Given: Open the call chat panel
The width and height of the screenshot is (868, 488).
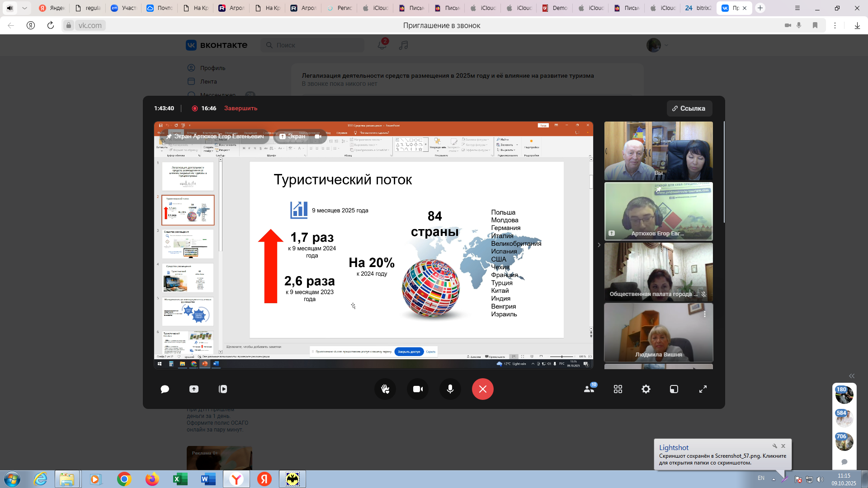Looking at the screenshot, I should click(x=165, y=389).
